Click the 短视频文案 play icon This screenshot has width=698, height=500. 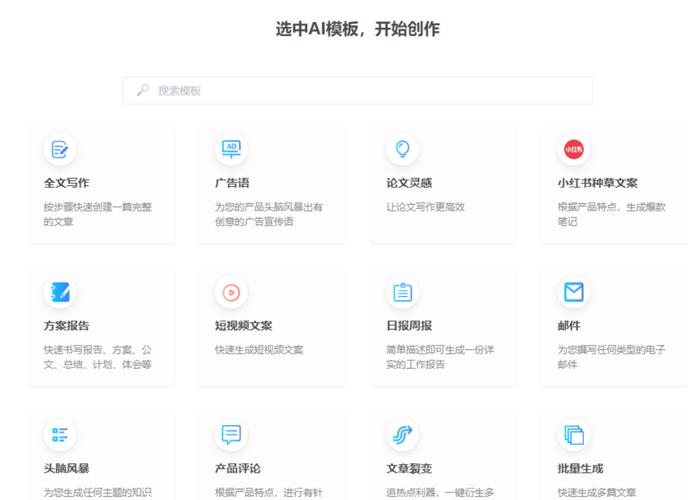[231, 293]
